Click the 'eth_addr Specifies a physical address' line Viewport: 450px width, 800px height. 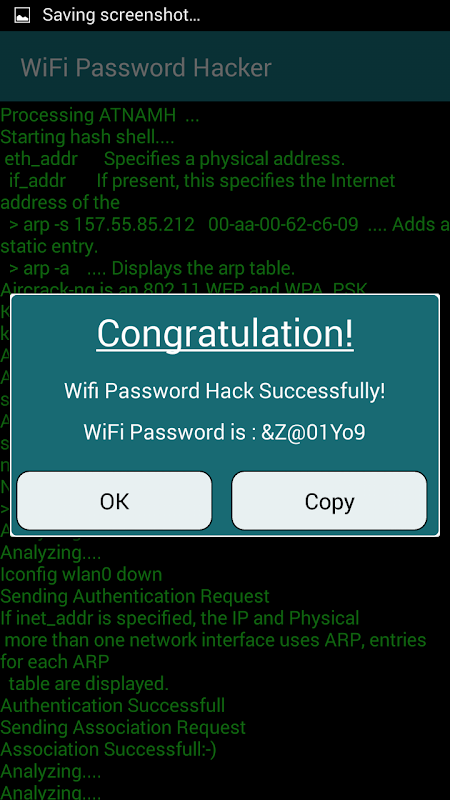[x=174, y=159]
